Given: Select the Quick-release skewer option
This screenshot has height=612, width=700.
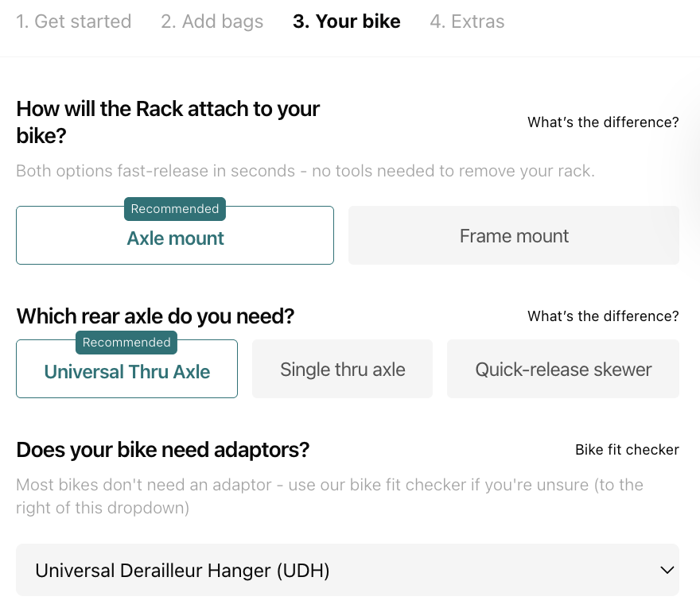Looking at the screenshot, I should pos(563,370).
